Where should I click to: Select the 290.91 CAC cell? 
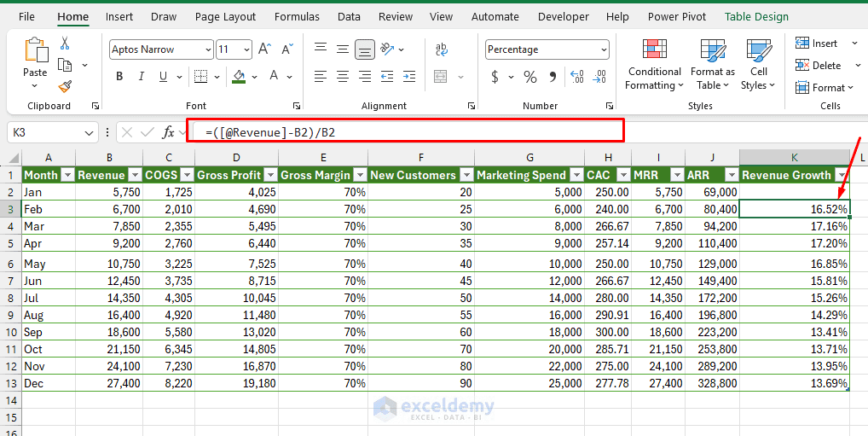coord(608,315)
